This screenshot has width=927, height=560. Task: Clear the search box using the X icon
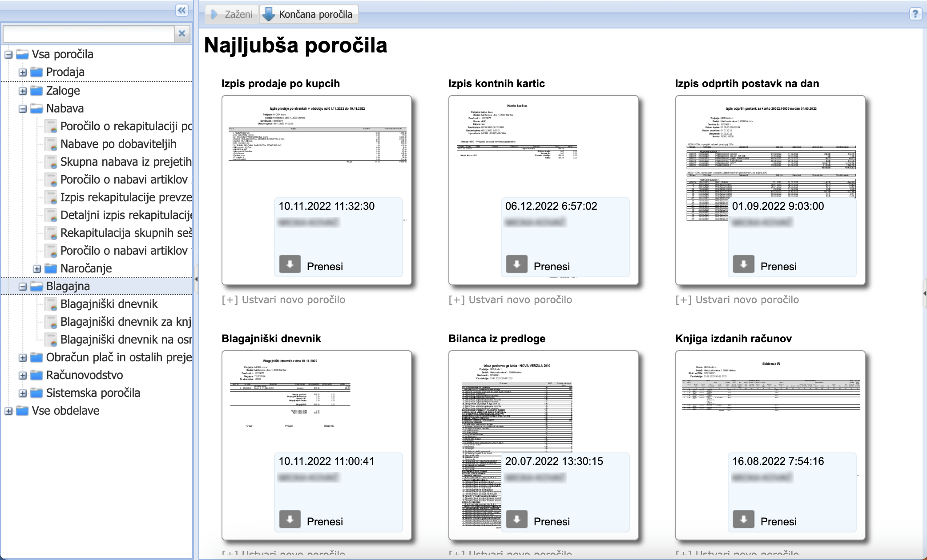click(x=181, y=33)
